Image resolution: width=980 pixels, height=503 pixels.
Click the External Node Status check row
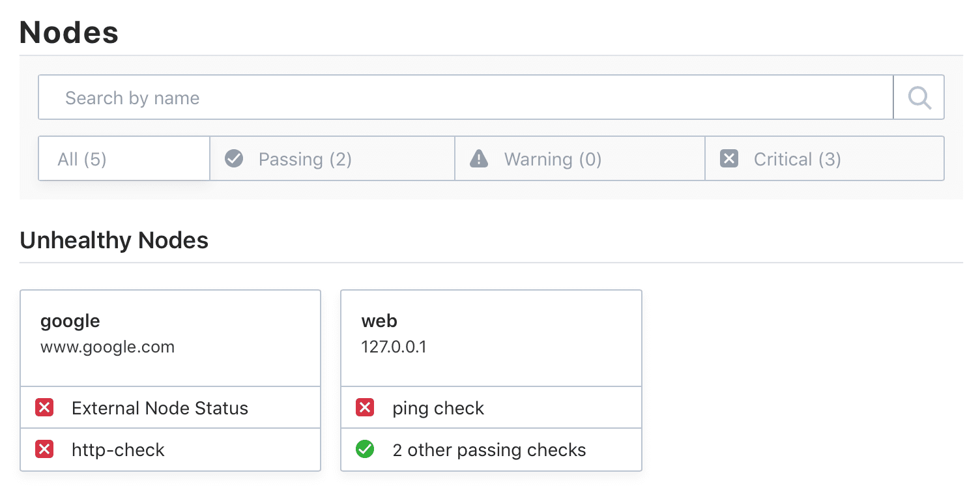tap(160, 407)
